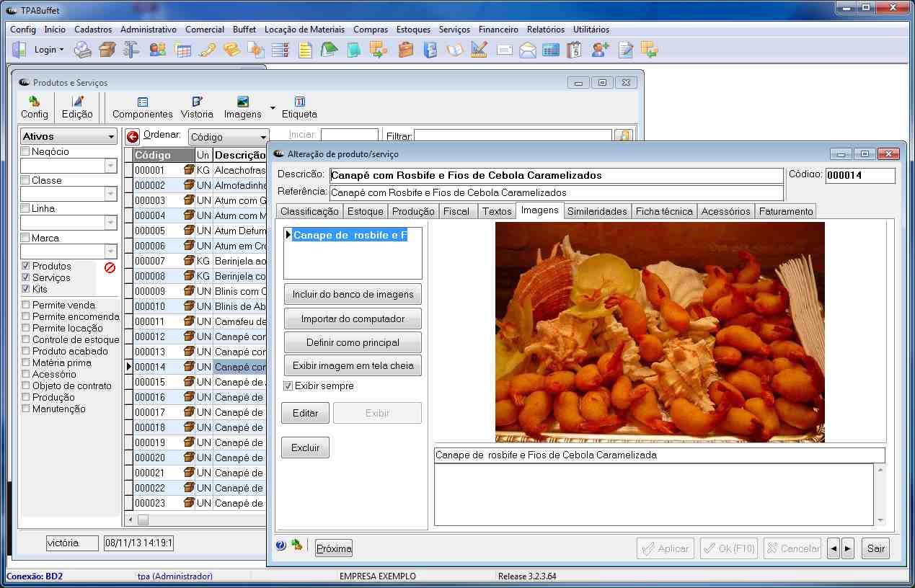Viewport: 915px width, 588px height.
Task: Open the briefcase icon in main toolbar
Action: (x=406, y=50)
